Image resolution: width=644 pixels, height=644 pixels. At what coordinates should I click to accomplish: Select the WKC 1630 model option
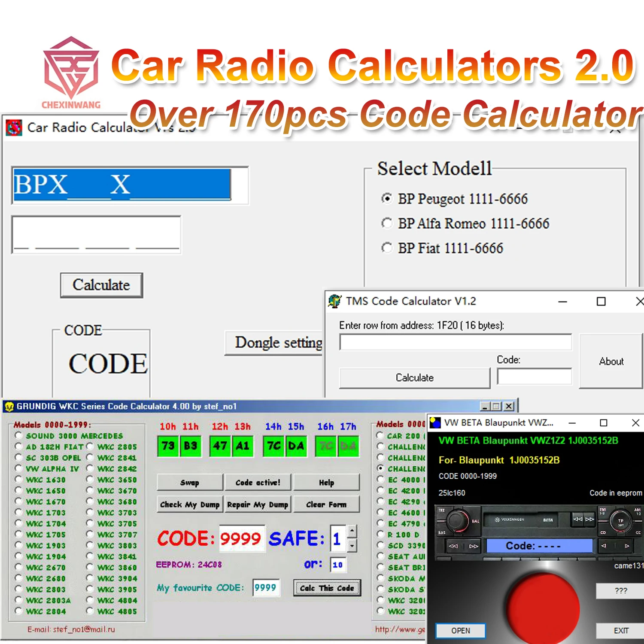tap(18, 480)
